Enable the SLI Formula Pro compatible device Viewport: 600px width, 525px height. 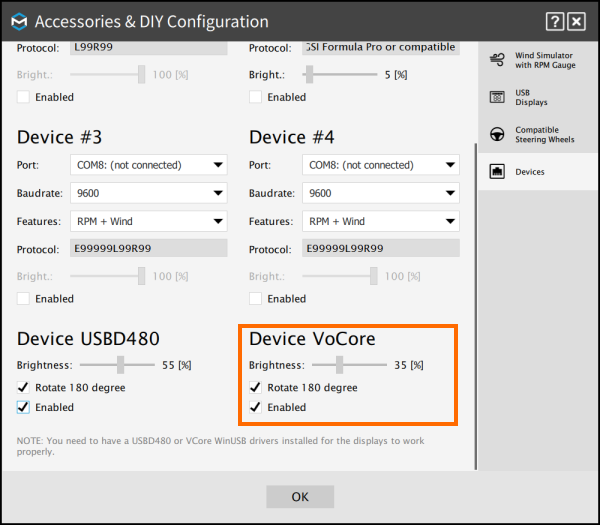(x=255, y=97)
